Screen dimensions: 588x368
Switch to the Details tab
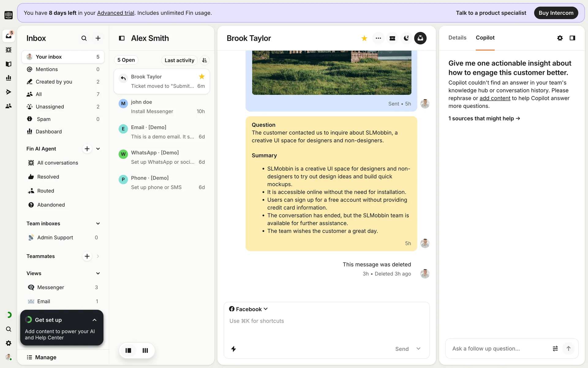457,38
